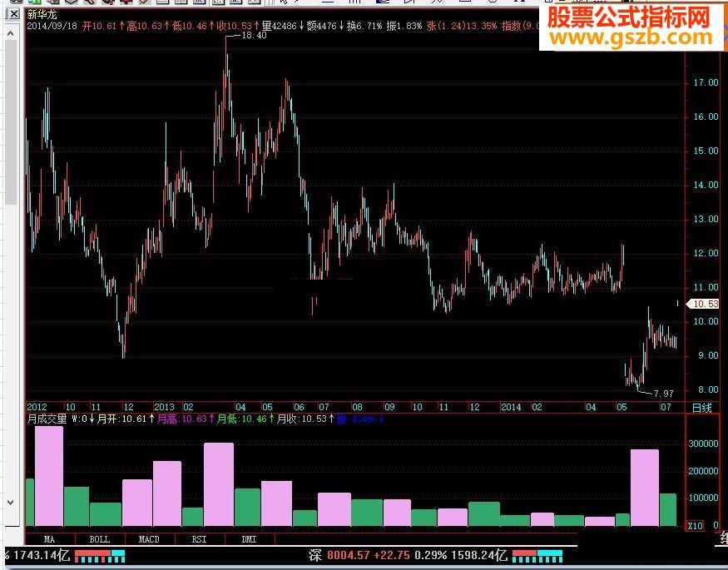Click the sidebar scroll-down arrow
Screen dimensions: 728x570
[11, 503]
